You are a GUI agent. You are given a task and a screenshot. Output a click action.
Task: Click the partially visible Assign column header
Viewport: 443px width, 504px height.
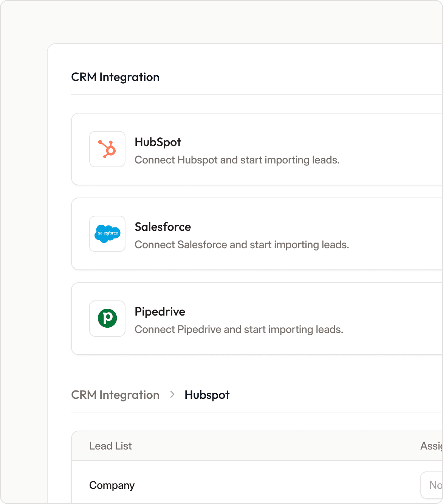click(x=431, y=446)
